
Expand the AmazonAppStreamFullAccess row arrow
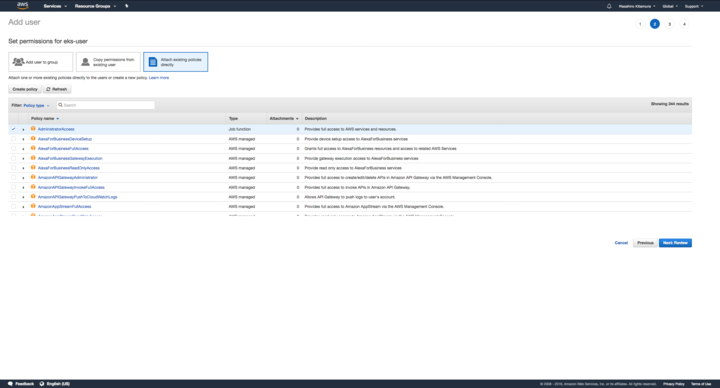click(x=23, y=207)
